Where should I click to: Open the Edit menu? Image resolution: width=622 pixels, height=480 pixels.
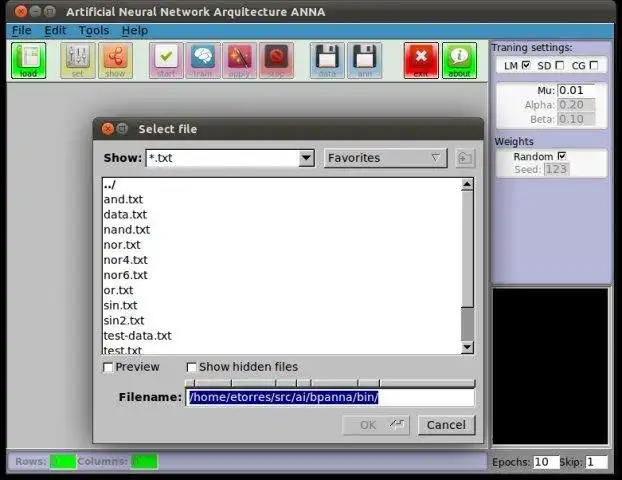(55, 31)
